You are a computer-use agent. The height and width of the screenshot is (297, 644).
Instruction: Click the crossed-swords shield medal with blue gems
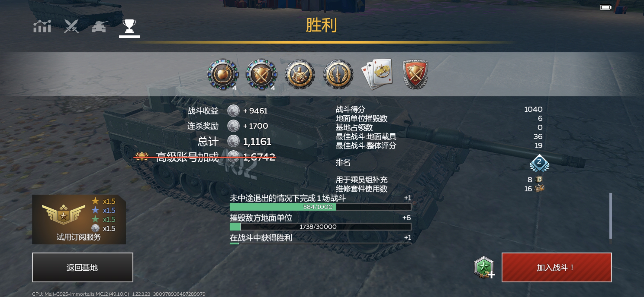[x=261, y=74]
